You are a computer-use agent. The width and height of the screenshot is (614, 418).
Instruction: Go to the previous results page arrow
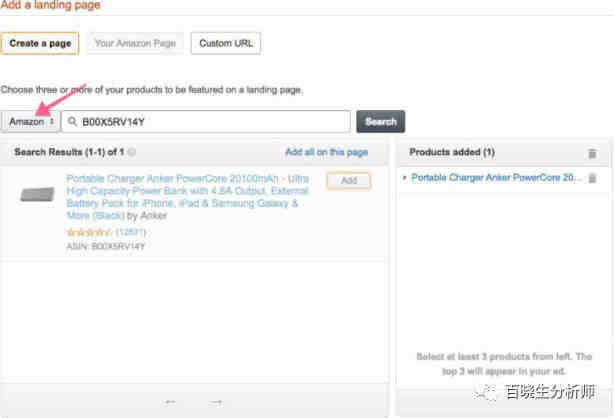(x=170, y=402)
